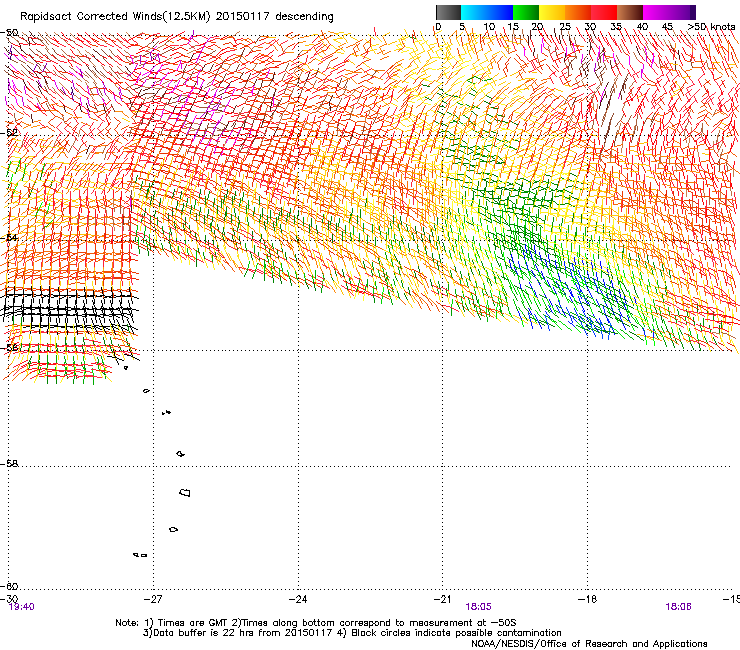Viewport: 740px width, 650px height.
Task: Click the green 15-20 knots legend swatch
Action: (x=526, y=12)
